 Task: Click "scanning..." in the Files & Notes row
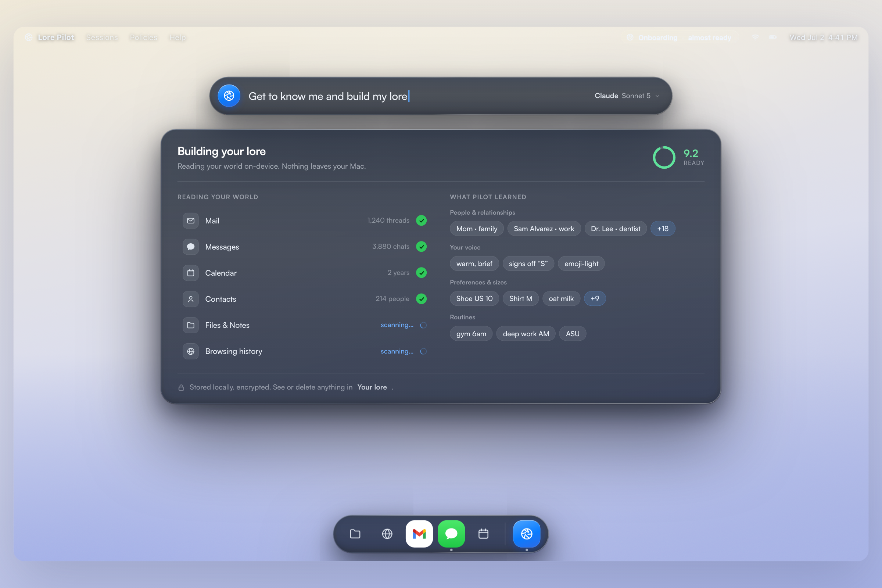[397, 325]
